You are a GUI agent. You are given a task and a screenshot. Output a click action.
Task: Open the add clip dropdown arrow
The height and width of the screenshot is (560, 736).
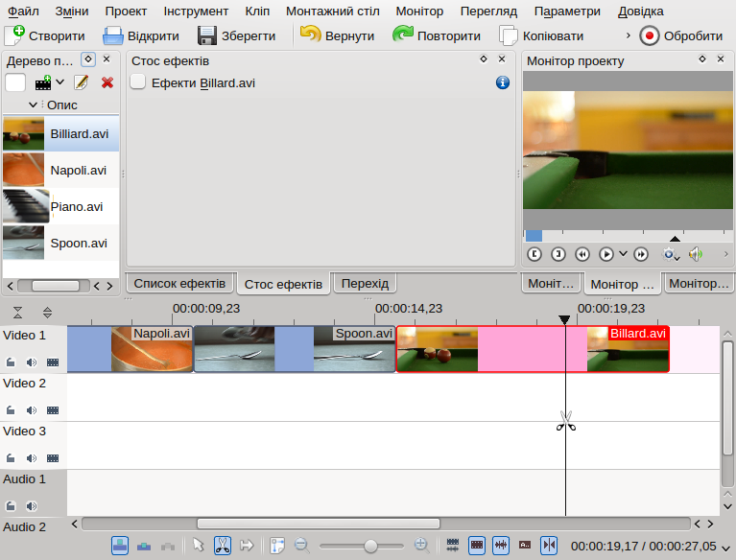tap(60, 82)
